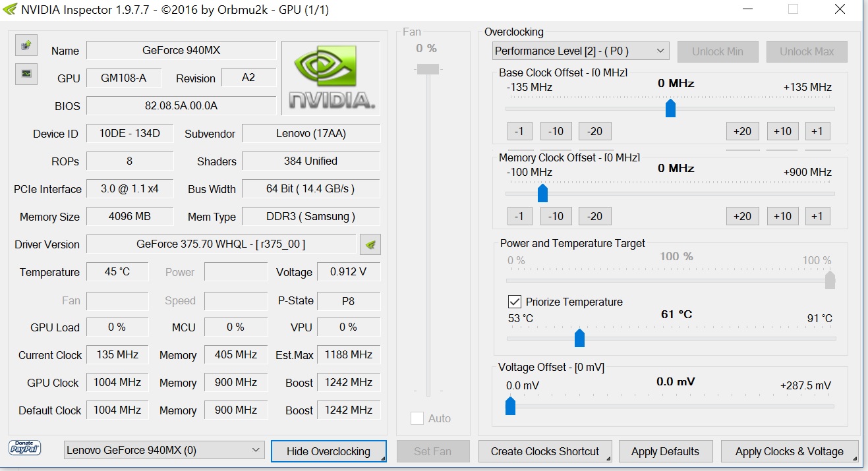Click the Fan speed slider handle
Screen dimensions: 868x471
(428, 69)
